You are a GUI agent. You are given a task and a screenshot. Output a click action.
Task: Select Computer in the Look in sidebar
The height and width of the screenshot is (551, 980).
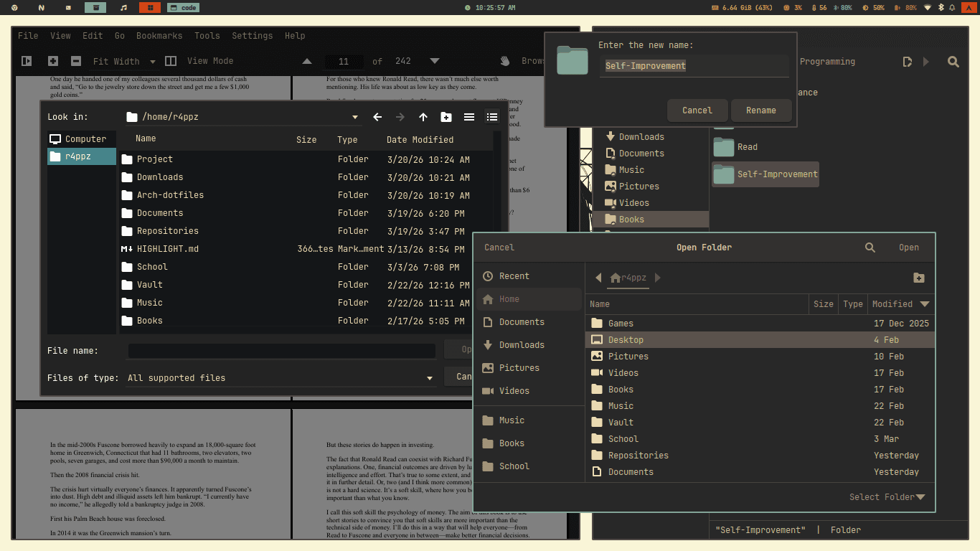(x=82, y=139)
